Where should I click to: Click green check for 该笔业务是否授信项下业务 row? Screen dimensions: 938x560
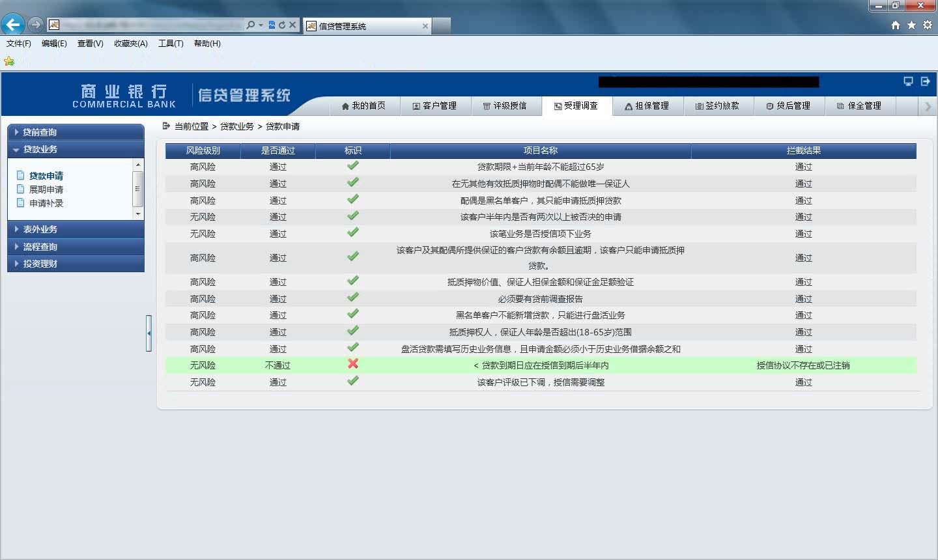pos(353,232)
